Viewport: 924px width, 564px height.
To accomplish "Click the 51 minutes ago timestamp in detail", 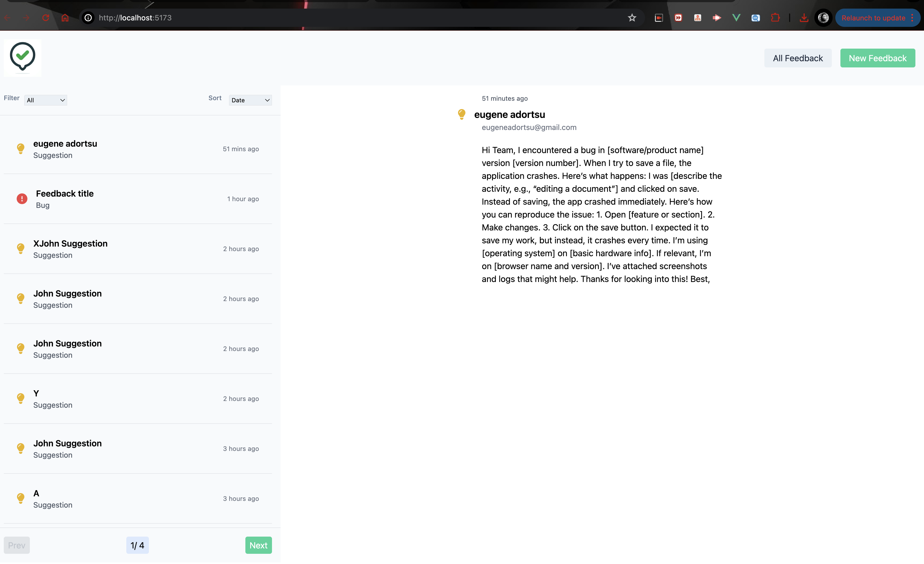I will tap(504, 98).
